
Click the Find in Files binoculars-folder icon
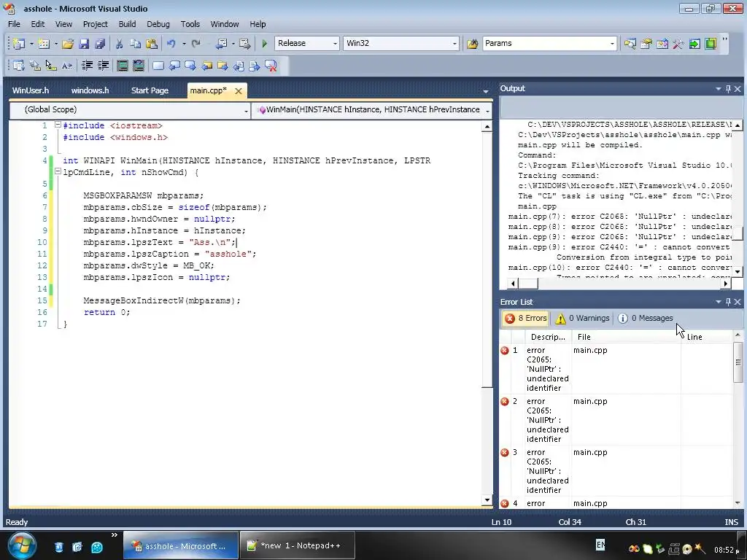pos(472,44)
